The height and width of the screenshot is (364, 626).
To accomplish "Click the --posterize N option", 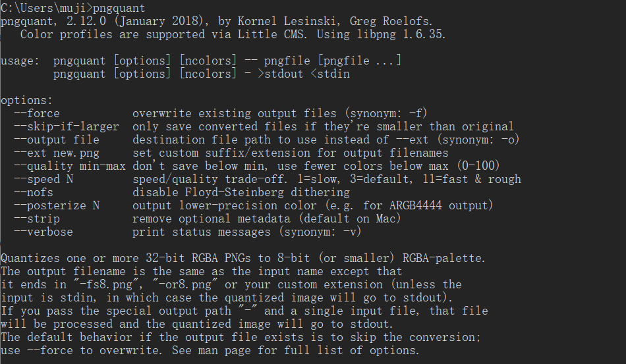I will [56, 206].
